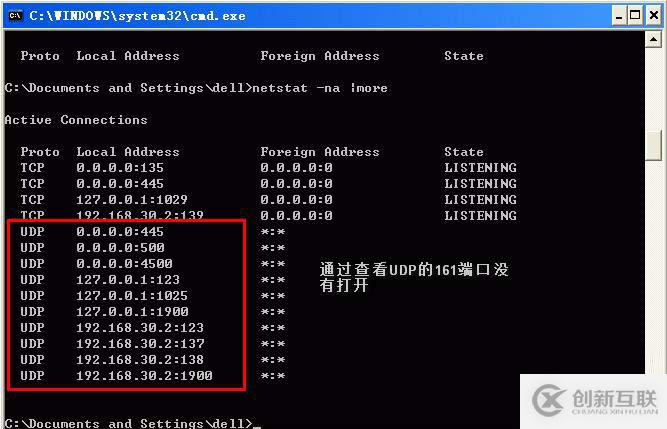This screenshot has width=667, height=429.
Task: Open the cmd.exe system menu icon
Action: 15,16
